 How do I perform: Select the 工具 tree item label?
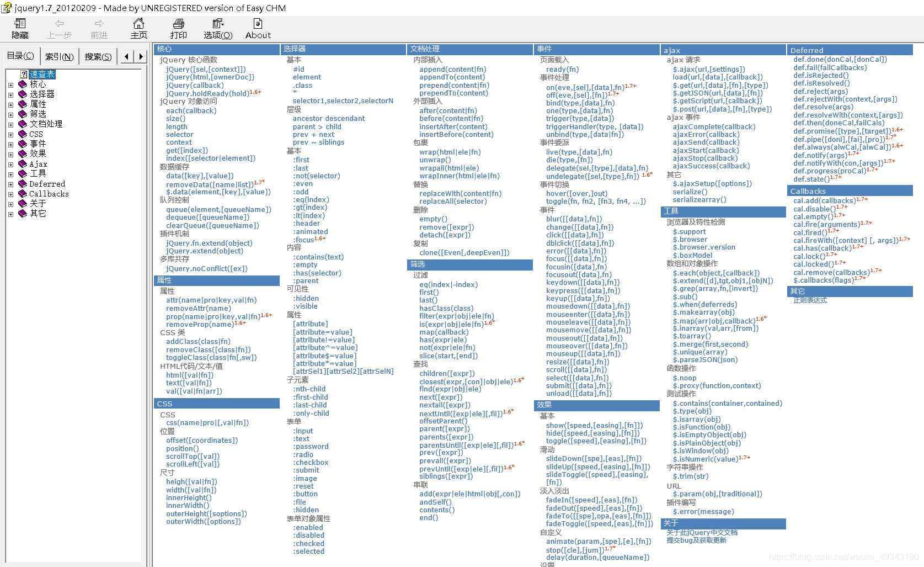point(38,173)
